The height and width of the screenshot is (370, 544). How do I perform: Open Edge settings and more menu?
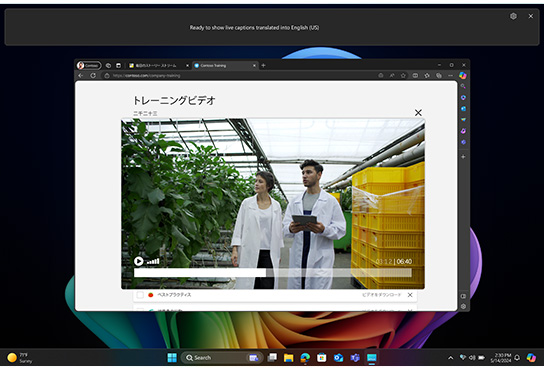coord(450,75)
